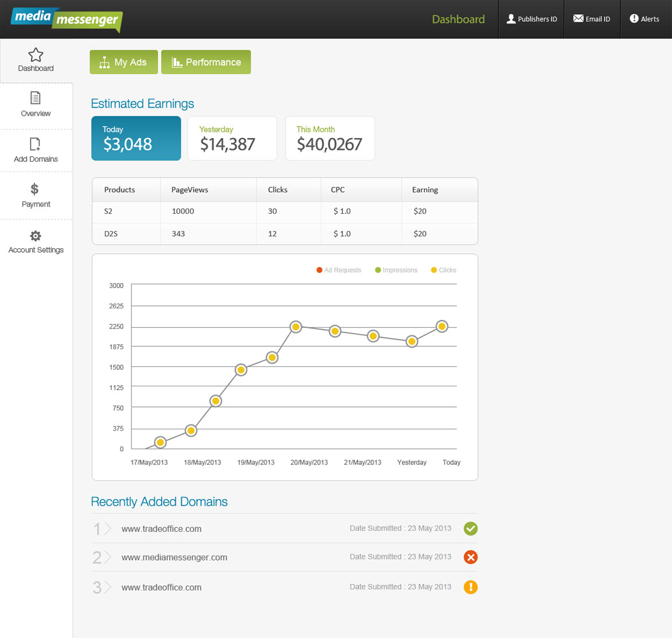This screenshot has width=672, height=638.
Task: Click the My Ads button
Action: tap(123, 62)
